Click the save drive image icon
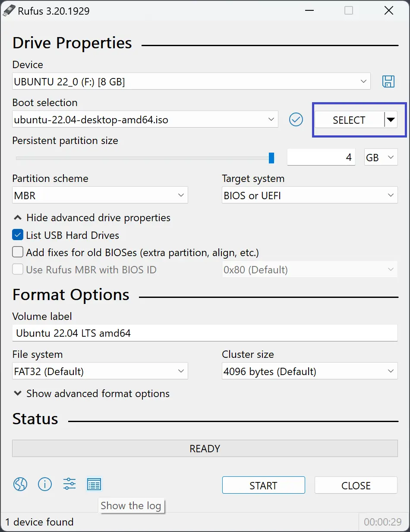Viewport: 410px width, 532px height. pyautogui.click(x=388, y=81)
